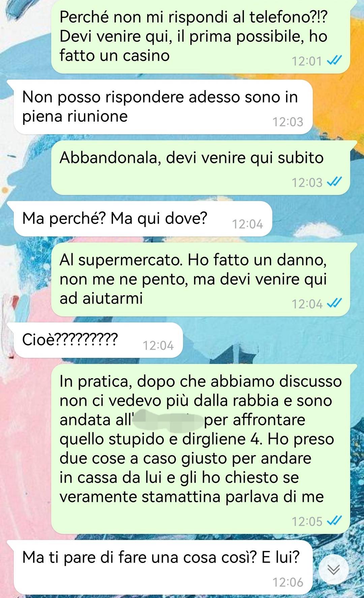Image resolution: width=364 pixels, height=598 pixels.
Task: Tap the 'Abbandonala, devi venire qui subito' message
Action: [201, 168]
